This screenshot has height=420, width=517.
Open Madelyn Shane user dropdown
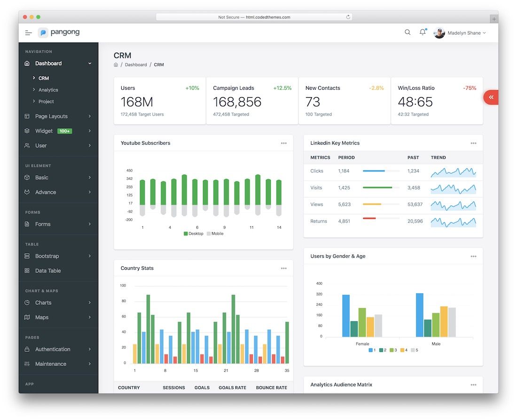[460, 33]
